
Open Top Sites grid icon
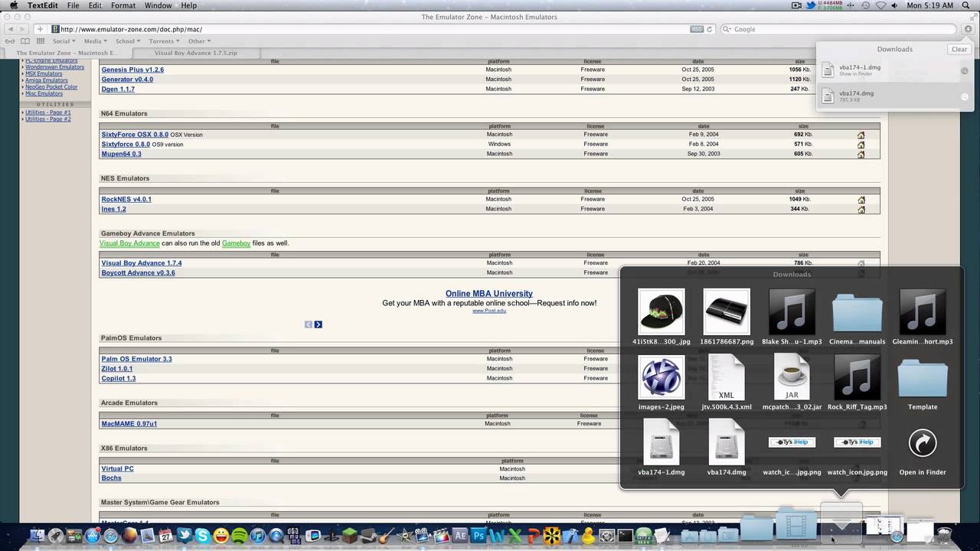[x=39, y=41]
